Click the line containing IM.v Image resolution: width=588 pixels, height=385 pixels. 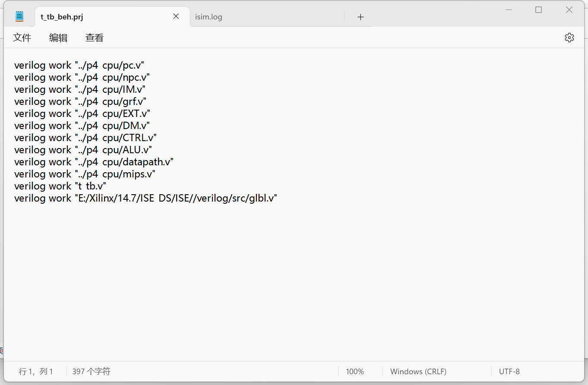click(x=80, y=89)
